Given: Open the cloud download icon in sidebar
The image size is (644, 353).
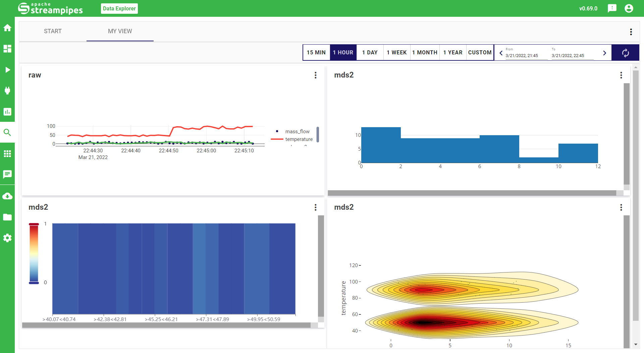Looking at the screenshot, I should tap(7, 196).
